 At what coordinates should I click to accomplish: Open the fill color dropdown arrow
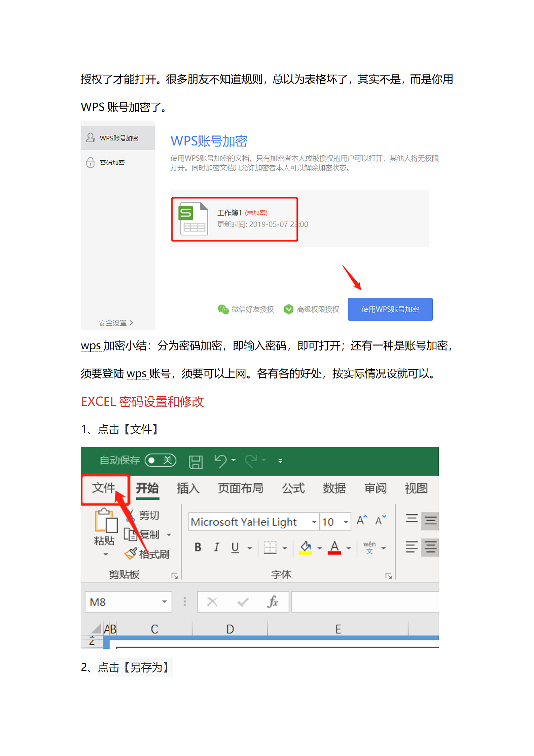(x=320, y=548)
